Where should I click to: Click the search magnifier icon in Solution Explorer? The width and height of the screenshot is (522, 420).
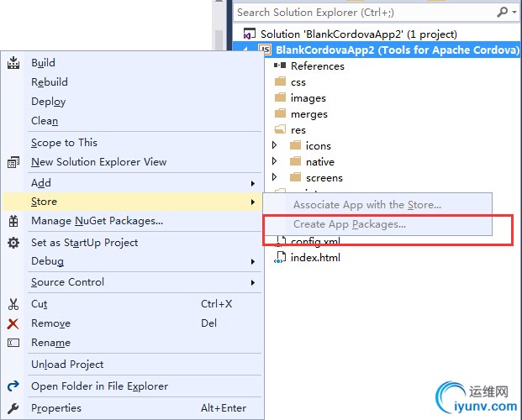point(502,12)
